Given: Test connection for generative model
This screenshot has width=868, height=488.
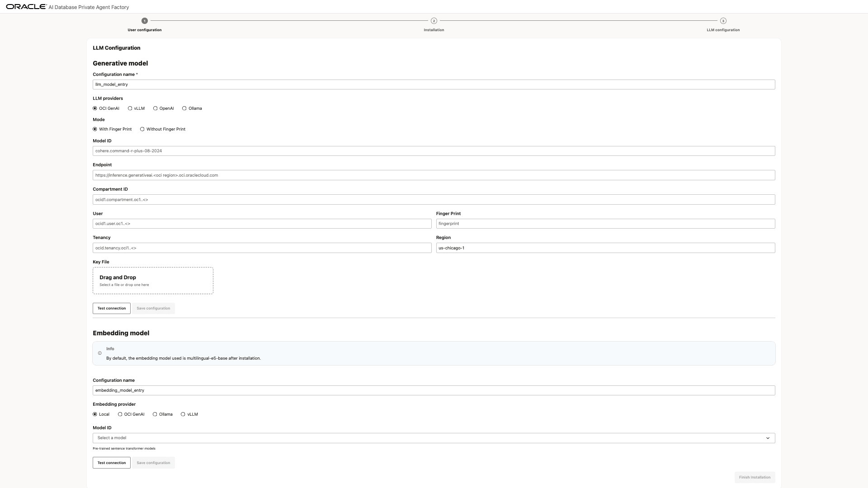Looking at the screenshot, I should (x=112, y=308).
